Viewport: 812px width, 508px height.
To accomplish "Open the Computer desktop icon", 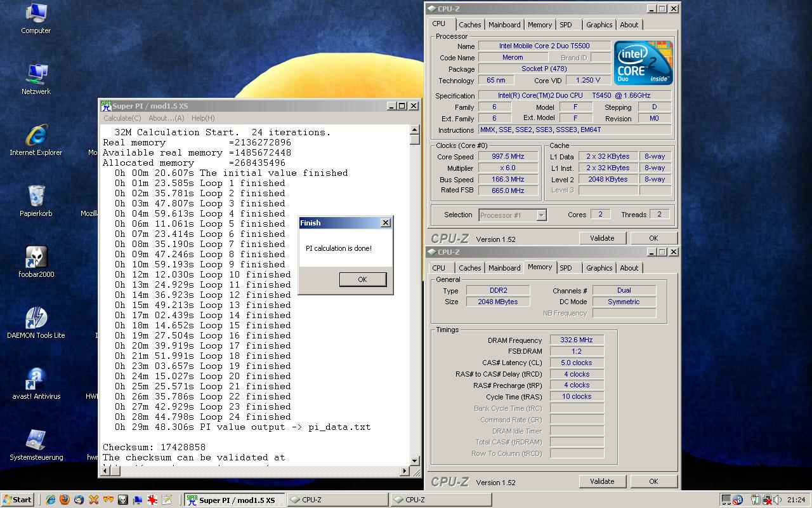I will tap(36, 18).
